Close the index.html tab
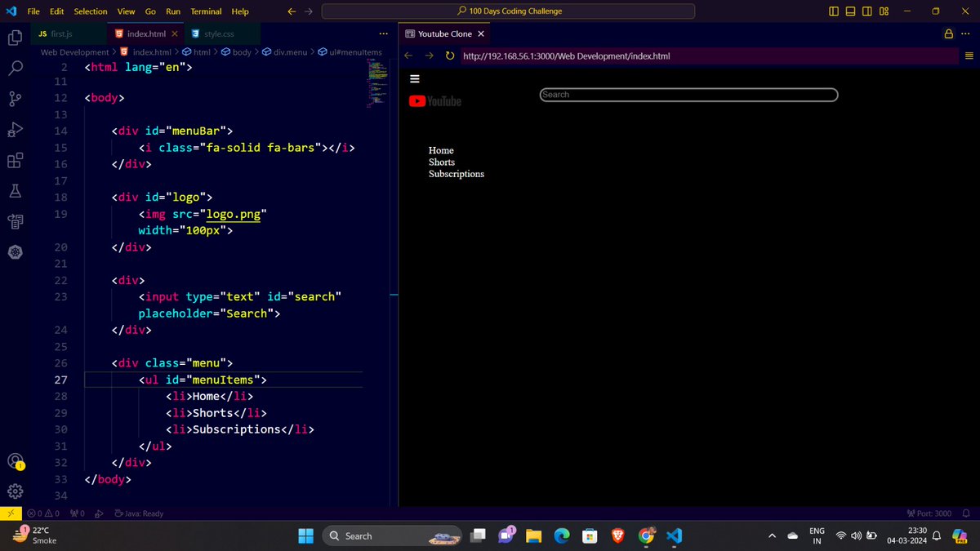The image size is (980, 551). tap(176, 33)
